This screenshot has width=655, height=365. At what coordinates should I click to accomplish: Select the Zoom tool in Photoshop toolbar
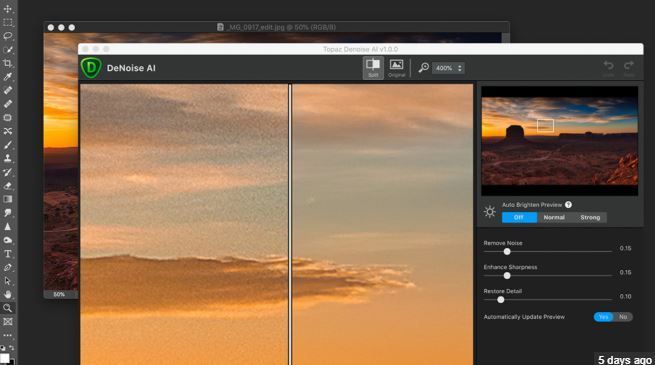8,308
